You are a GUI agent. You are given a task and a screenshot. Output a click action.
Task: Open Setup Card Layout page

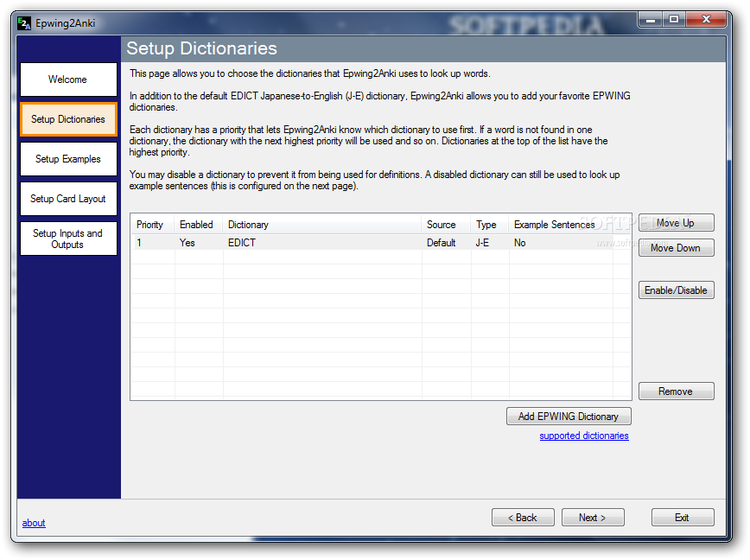click(x=68, y=199)
